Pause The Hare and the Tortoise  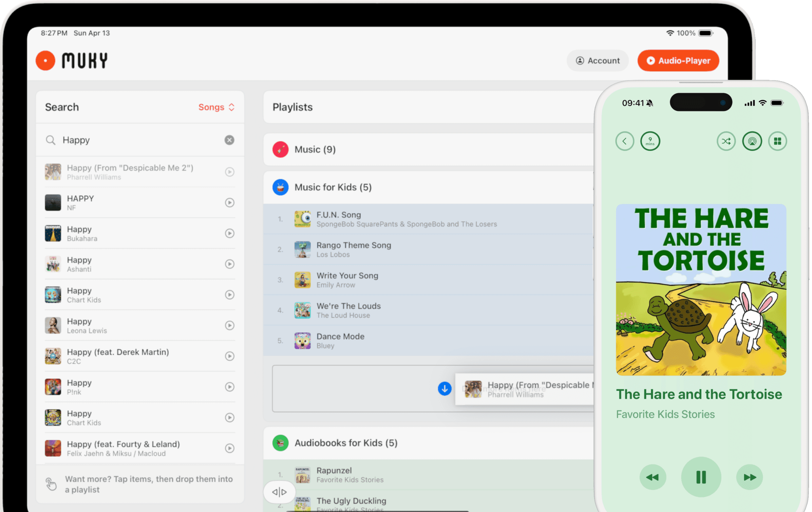tap(701, 477)
